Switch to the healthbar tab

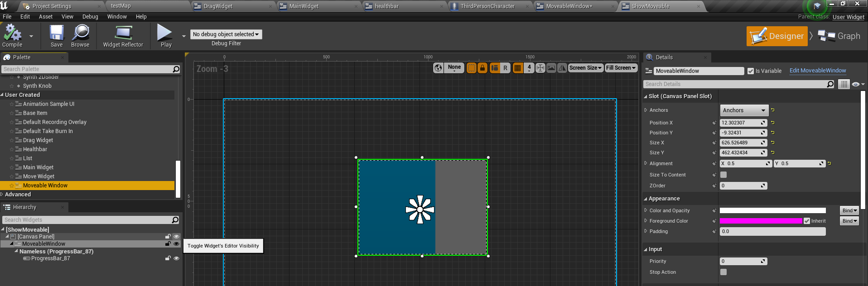click(x=386, y=6)
